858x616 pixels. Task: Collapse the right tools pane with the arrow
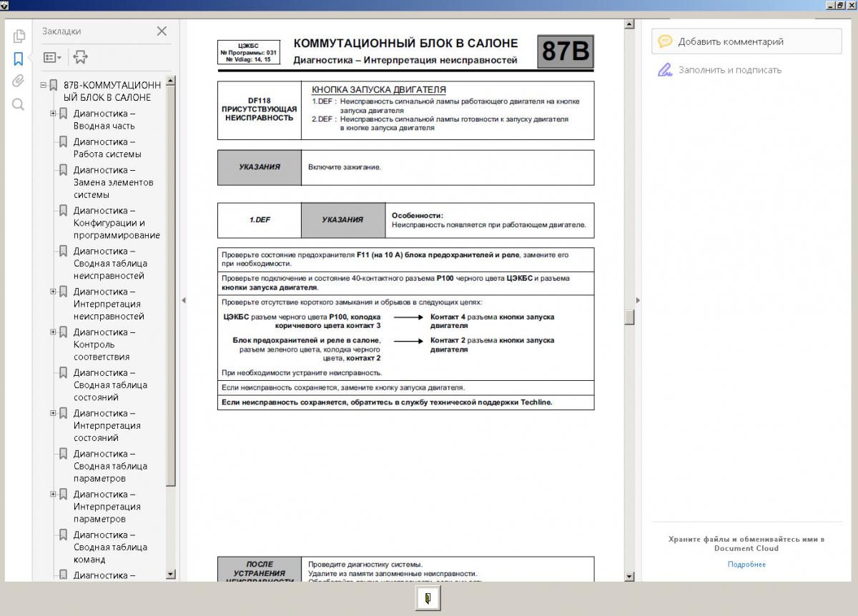[x=638, y=300]
